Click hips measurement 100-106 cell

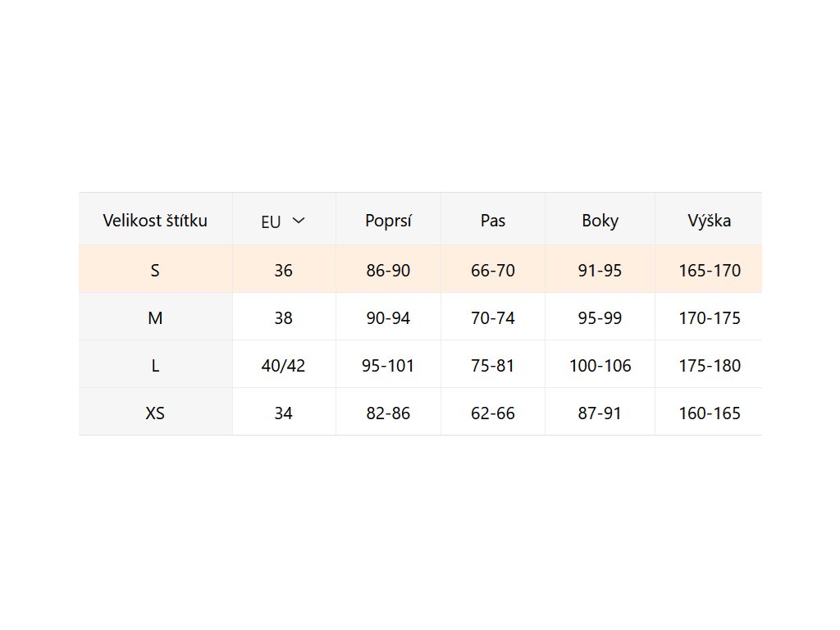pos(600,365)
